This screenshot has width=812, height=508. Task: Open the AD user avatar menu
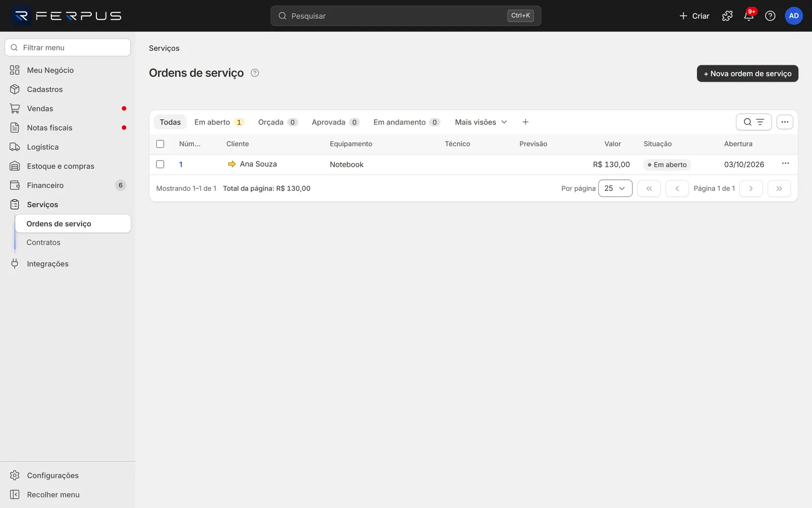(794, 16)
